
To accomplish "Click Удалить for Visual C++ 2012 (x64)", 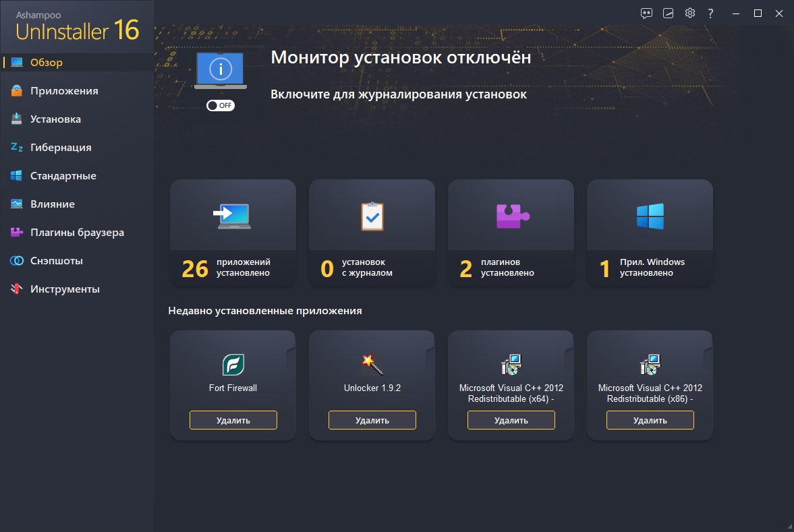I will click(511, 420).
